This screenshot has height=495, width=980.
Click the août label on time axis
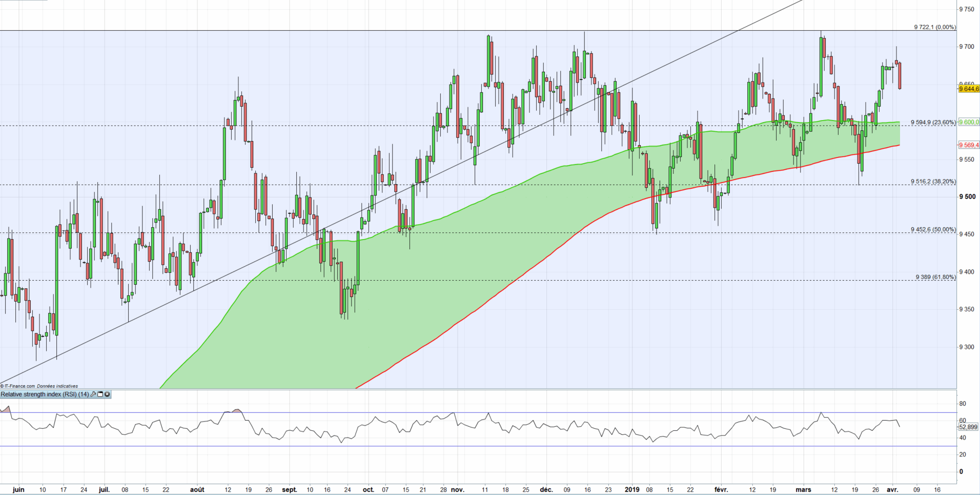tap(197, 489)
